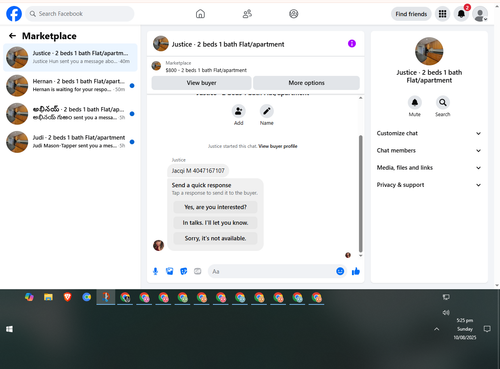Open Windows notification center icon

(x=487, y=329)
